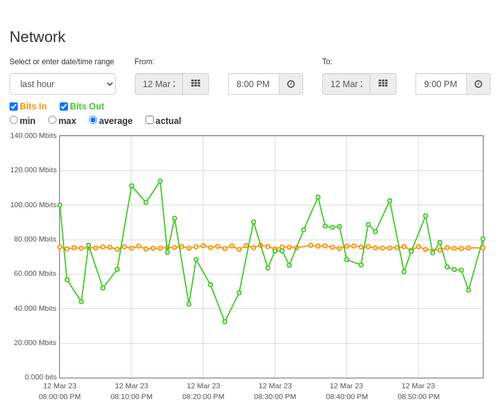Click the 'Select or enter date/time range' label
Image resolution: width=500 pixels, height=403 pixels.
click(x=62, y=62)
